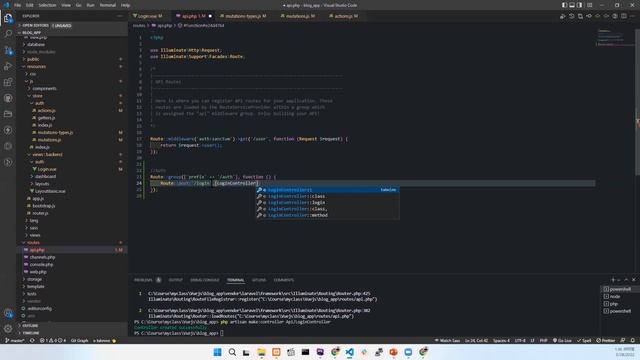Open Windows taskbar search icon
The image size is (640, 360).
(232, 352)
